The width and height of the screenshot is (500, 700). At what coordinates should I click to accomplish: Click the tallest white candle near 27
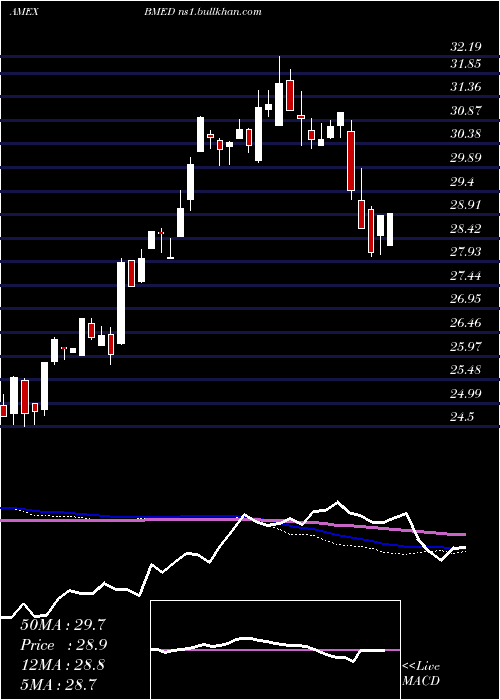tap(121, 303)
